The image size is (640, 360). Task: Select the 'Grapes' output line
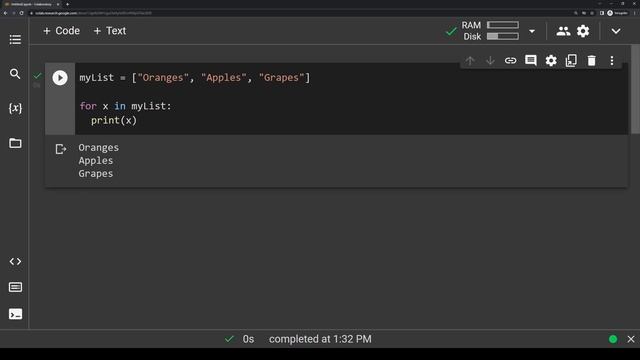(96, 173)
